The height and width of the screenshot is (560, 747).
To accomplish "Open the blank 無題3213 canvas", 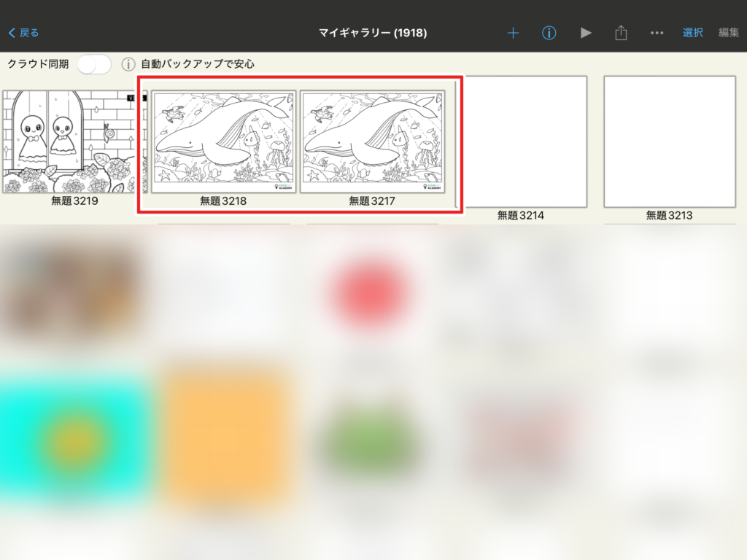I will pyautogui.click(x=669, y=141).
